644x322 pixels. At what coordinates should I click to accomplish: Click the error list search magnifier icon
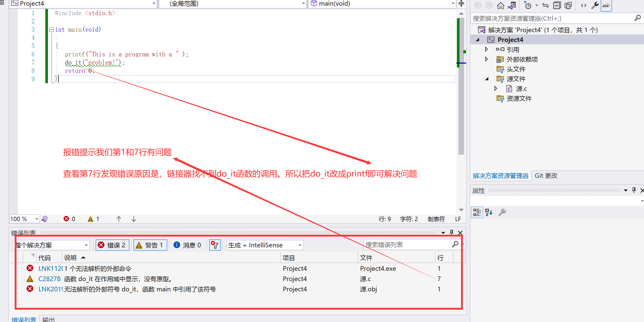pos(455,244)
